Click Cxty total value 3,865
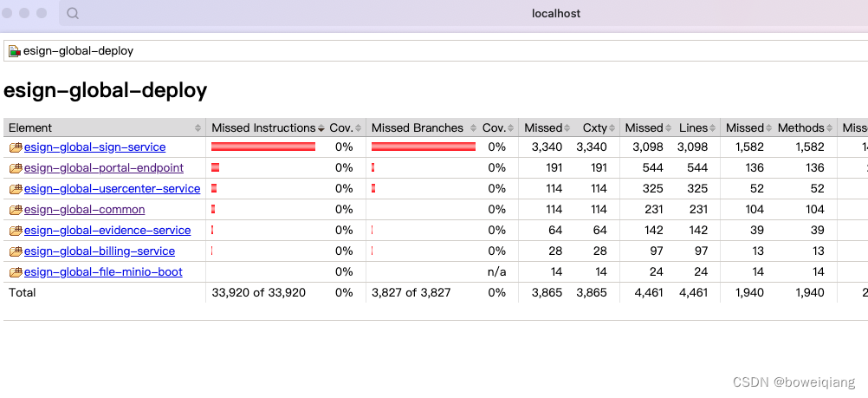This screenshot has width=868, height=398. click(592, 293)
